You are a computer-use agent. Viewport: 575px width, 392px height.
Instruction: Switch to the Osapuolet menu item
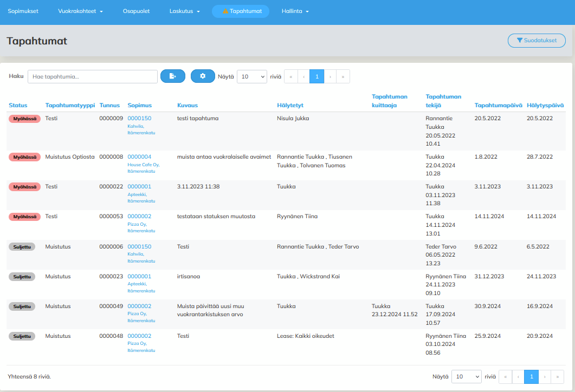[x=136, y=11]
